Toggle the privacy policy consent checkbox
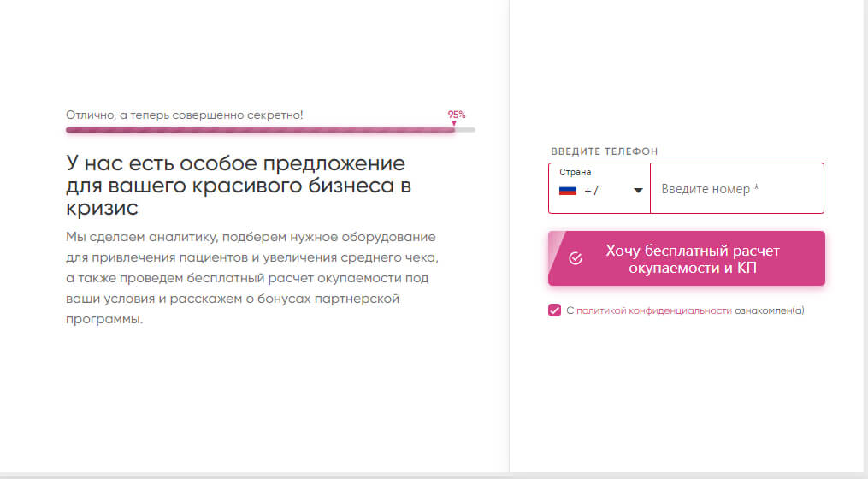The image size is (868, 479). 554,310
